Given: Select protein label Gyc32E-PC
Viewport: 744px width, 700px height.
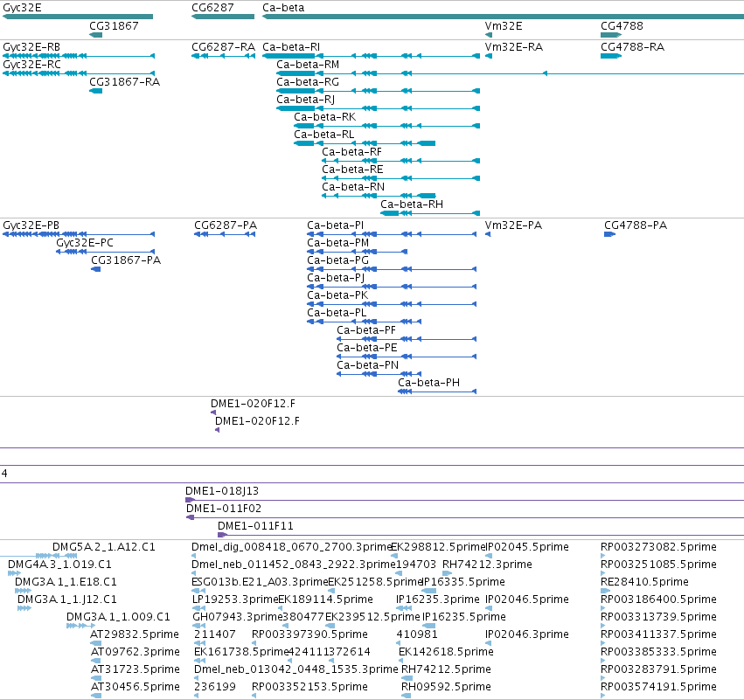Looking at the screenshot, I should tap(85, 243).
